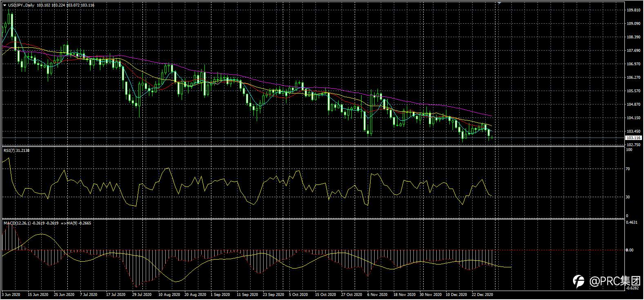The height and width of the screenshot is (300, 644).
Task: Select the USDJPY.,Daily chart title
Action: pos(21,5)
